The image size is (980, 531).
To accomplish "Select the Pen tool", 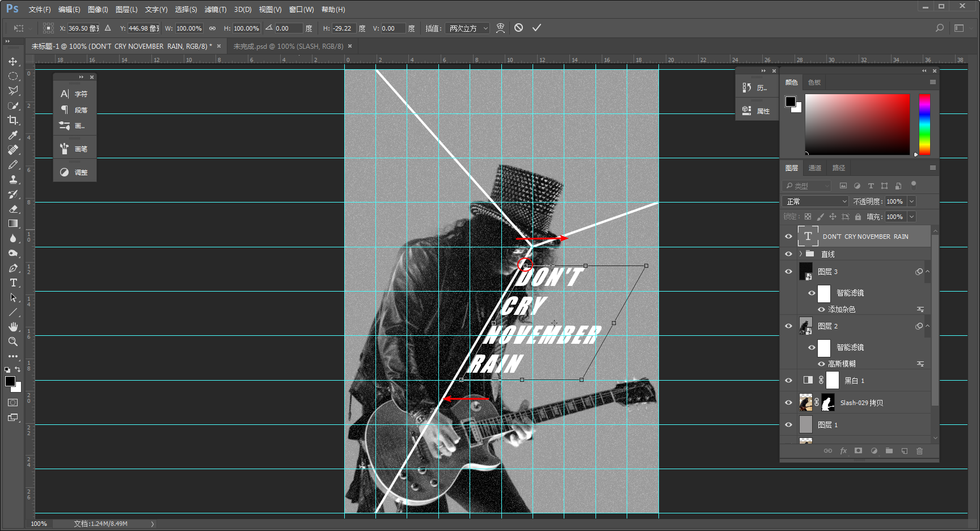I will (13, 268).
